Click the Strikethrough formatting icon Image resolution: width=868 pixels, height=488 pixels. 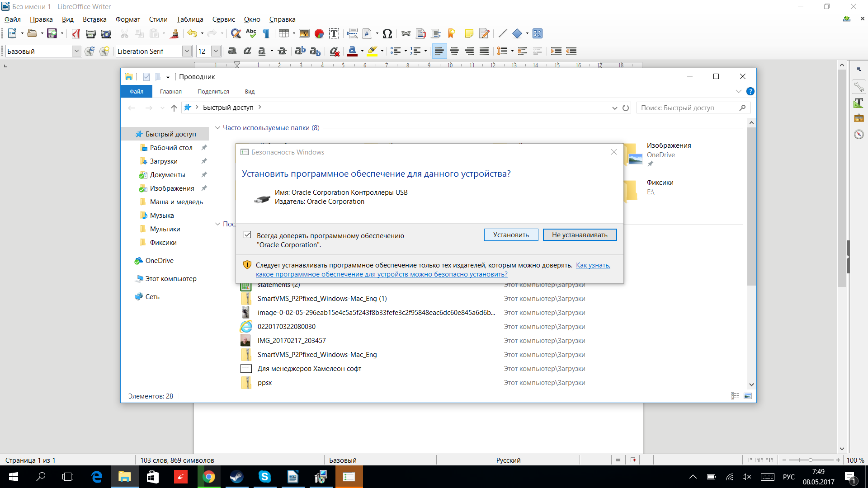click(282, 51)
